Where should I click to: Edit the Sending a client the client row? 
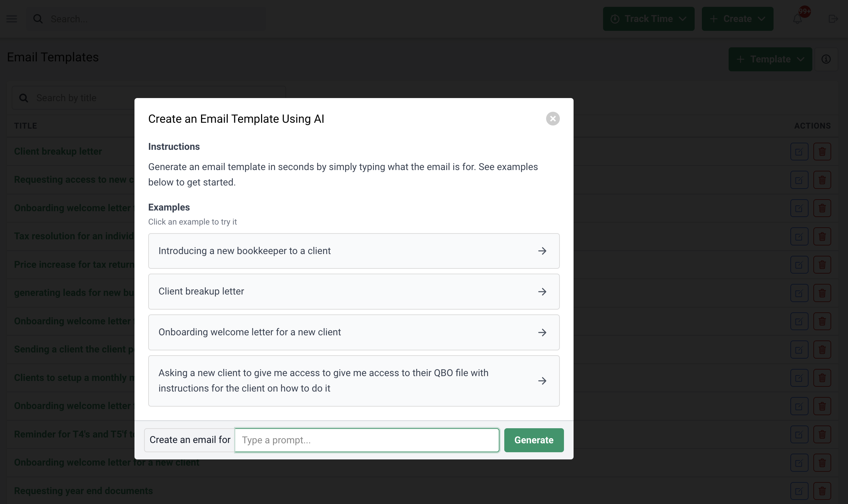[x=799, y=350]
